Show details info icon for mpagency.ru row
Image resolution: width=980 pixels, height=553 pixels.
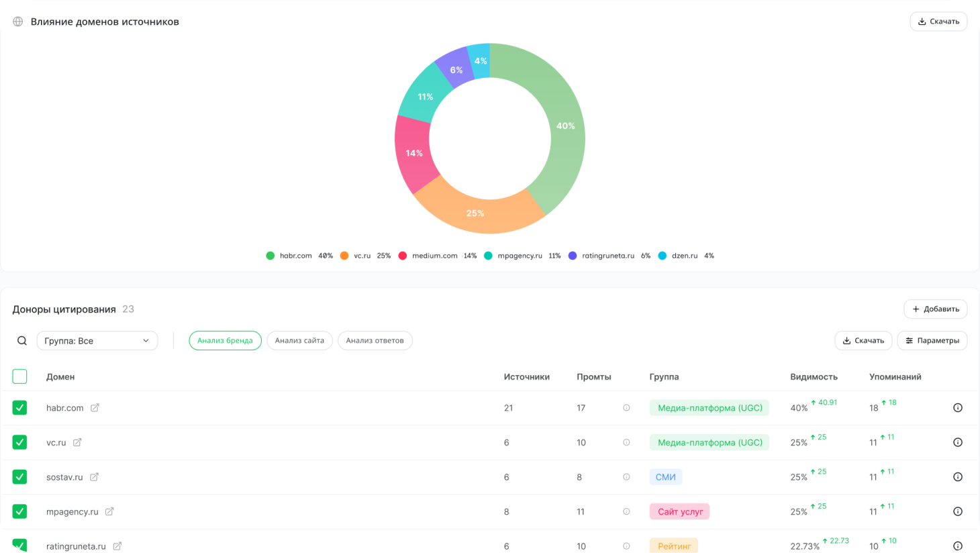click(x=958, y=511)
